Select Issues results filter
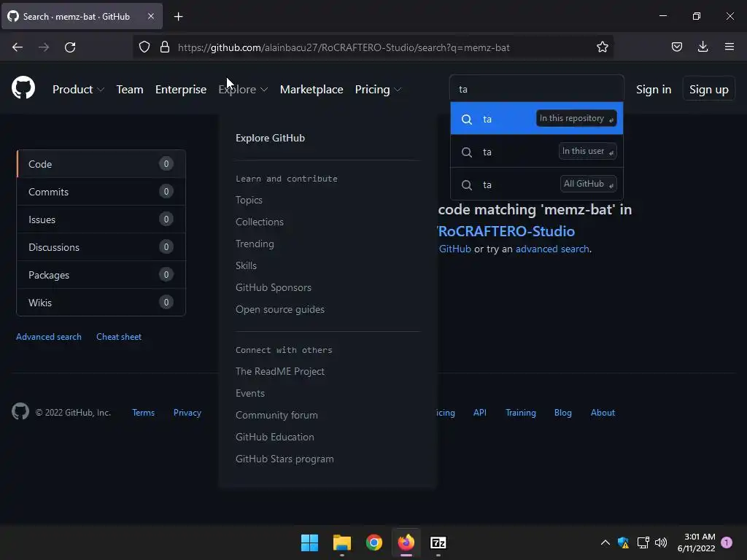This screenshot has width=747, height=560. (101, 219)
